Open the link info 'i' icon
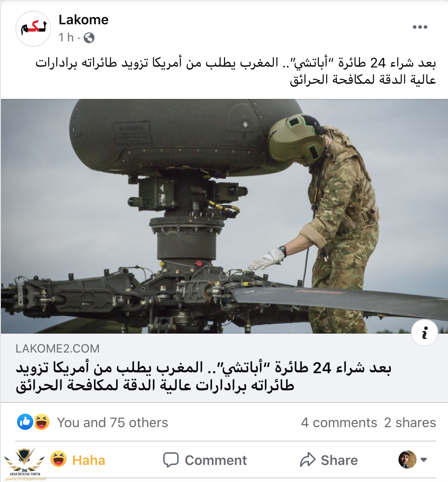Screen dimensions: 448x482 coord(424,333)
